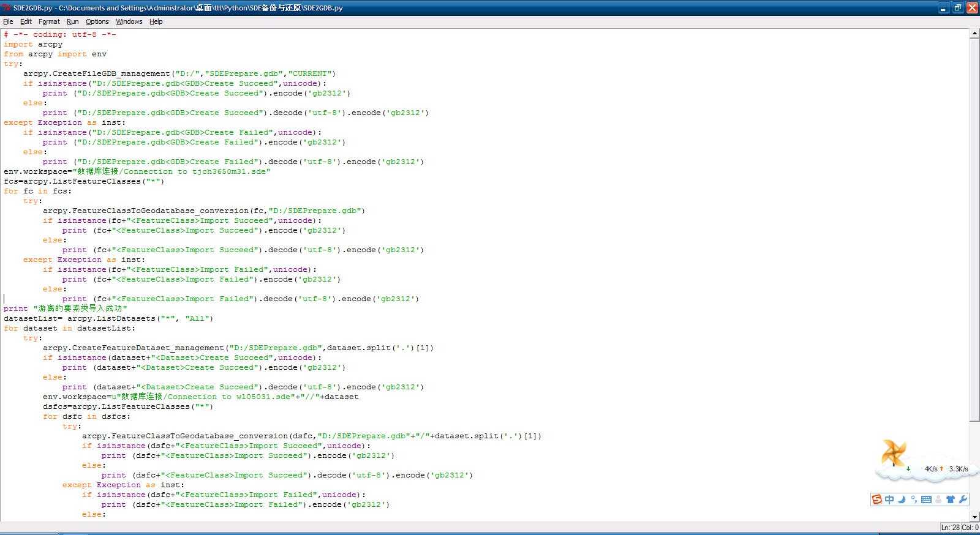Click the FeatureClassToGeodatabase_conversion(dsfc, line
The image size is (980, 535).
pos(312,436)
